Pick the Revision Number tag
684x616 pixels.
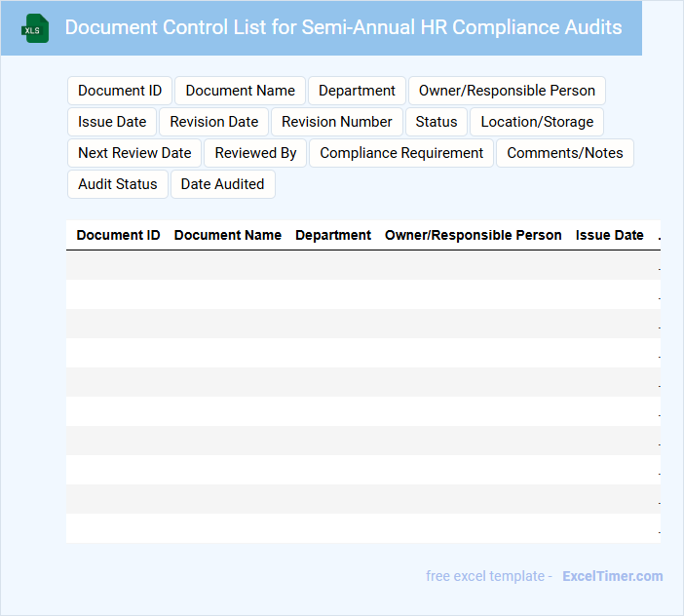336,122
